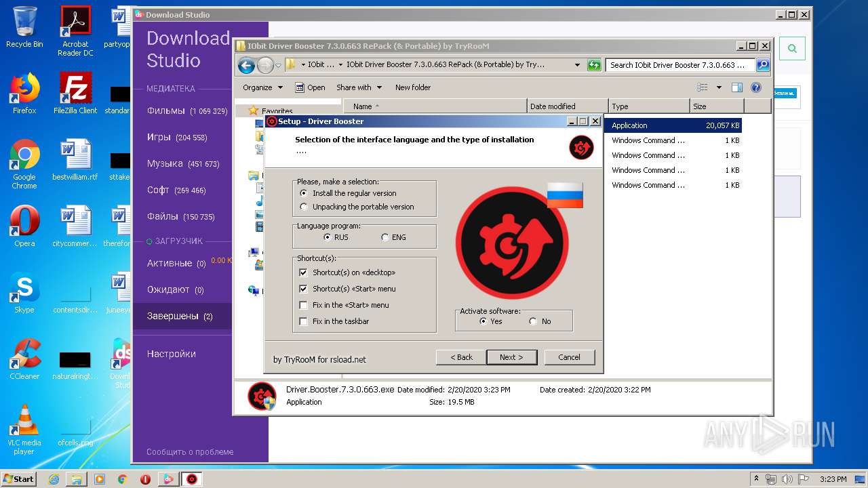Viewport: 868px width, 488px height.
Task: Open VLC media player desktop icon
Action: tap(24, 430)
